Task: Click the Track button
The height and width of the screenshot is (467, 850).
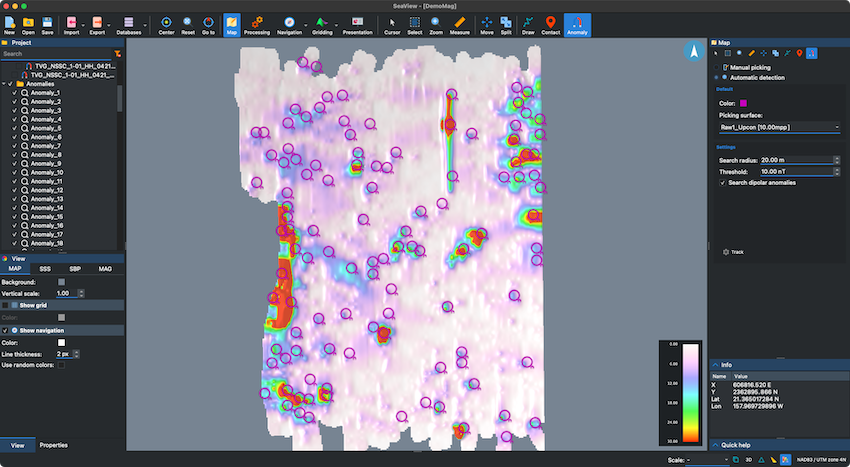Action: pyautogui.click(x=733, y=252)
